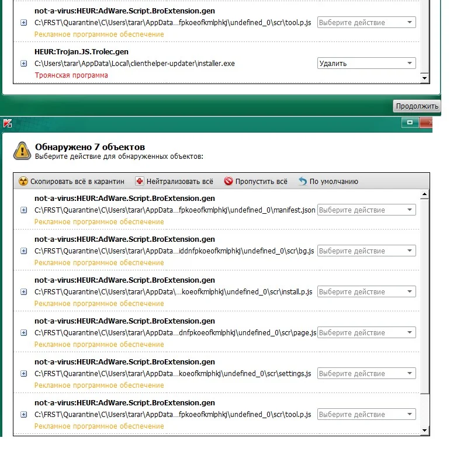Image resolution: width=450 pixels, height=476 pixels.
Task: Expand the Trojan installer.exe entry
Action: pyautogui.click(x=23, y=64)
